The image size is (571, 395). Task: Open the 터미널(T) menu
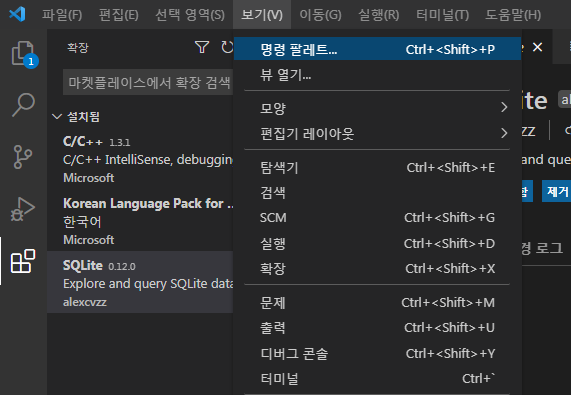tap(442, 15)
